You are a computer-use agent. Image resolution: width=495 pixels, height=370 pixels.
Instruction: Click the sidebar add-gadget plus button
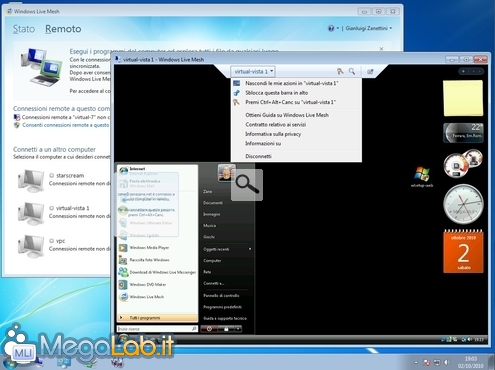(464, 71)
